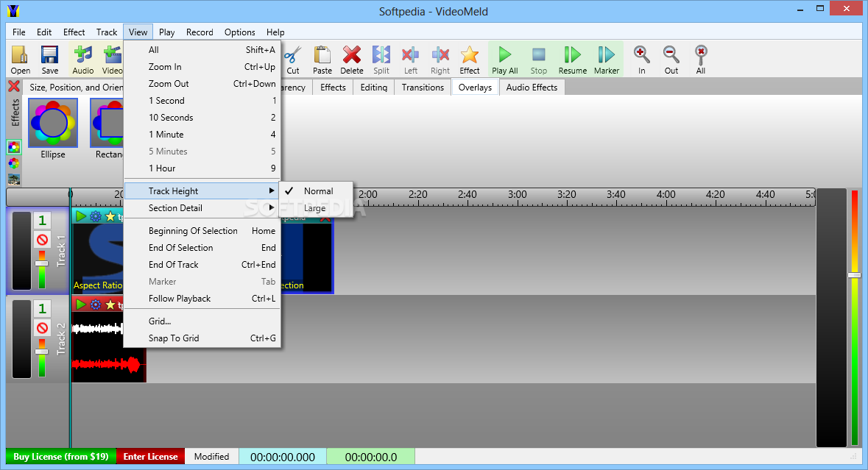Open Track 1 clip gear settings
The height and width of the screenshot is (470, 868).
point(96,216)
